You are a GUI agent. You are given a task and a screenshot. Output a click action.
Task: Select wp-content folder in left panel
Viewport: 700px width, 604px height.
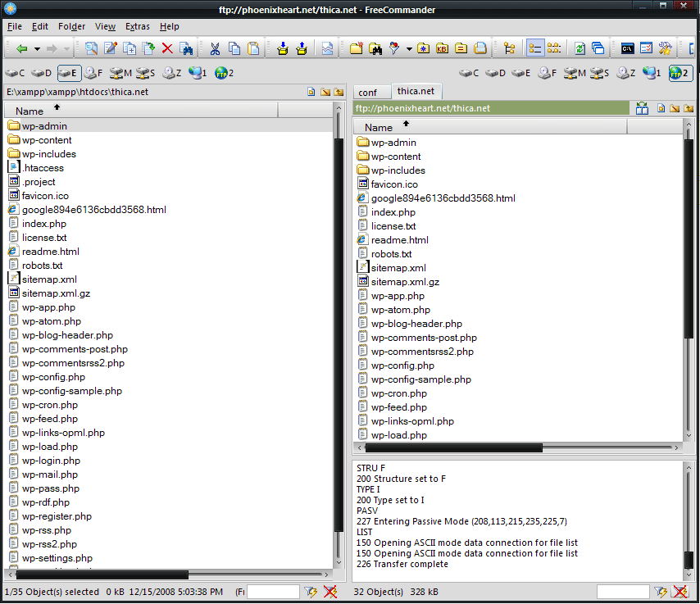[x=47, y=140]
